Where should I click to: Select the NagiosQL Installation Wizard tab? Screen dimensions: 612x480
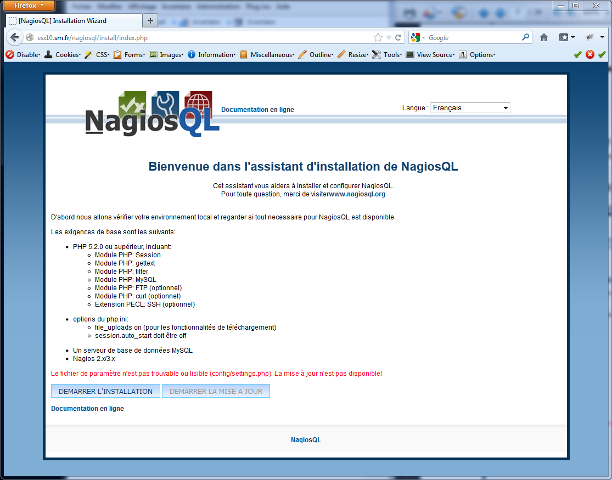point(73,21)
